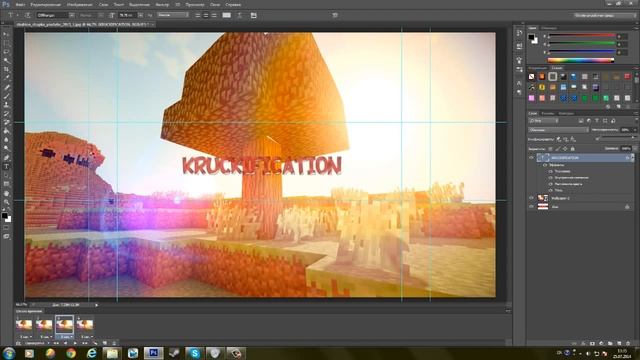Toggle Lock all padlock in Layers panel
640x360 pixels.
573,149
